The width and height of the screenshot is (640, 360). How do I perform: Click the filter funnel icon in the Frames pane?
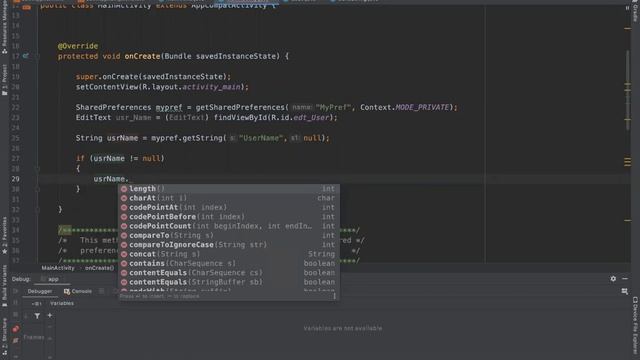(37, 316)
